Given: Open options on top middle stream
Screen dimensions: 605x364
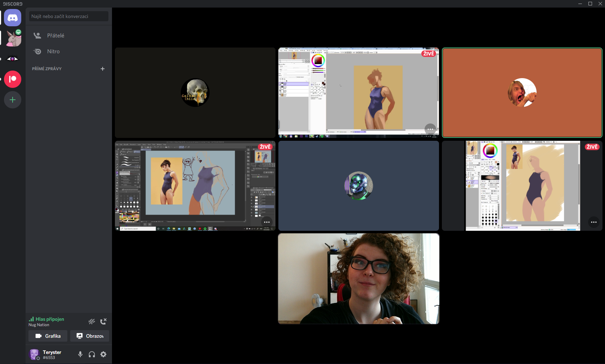Looking at the screenshot, I should pyautogui.click(x=430, y=129).
